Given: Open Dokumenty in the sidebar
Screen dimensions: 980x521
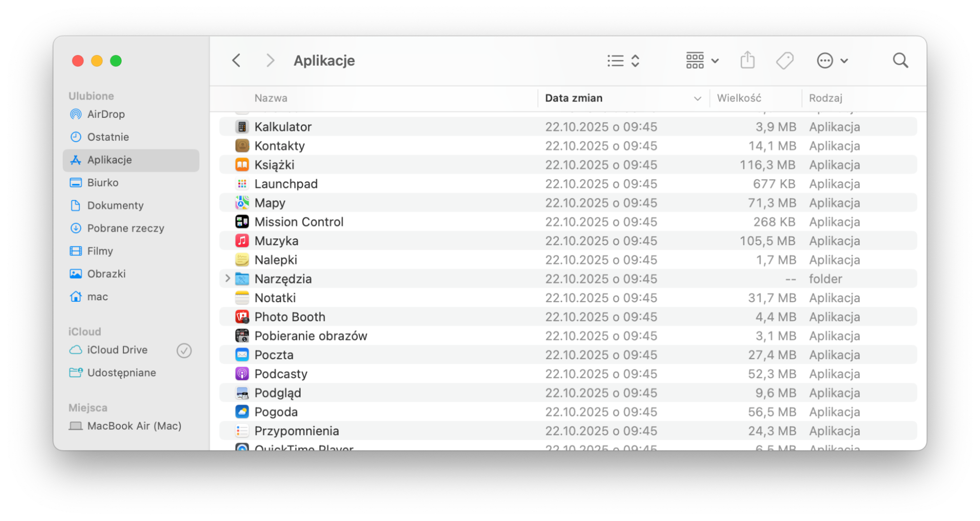Looking at the screenshot, I should click(x=131, y=206).
